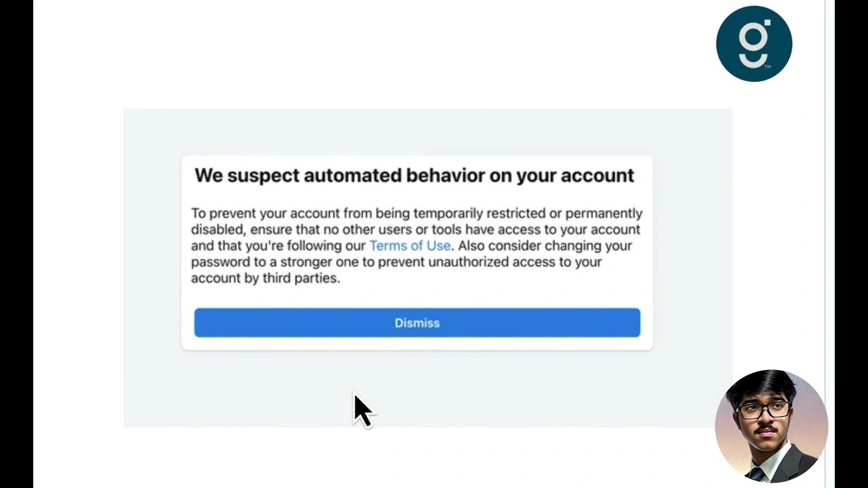Click the presenter avatar portrait
868x488 pixels.
tap(771, 426)
